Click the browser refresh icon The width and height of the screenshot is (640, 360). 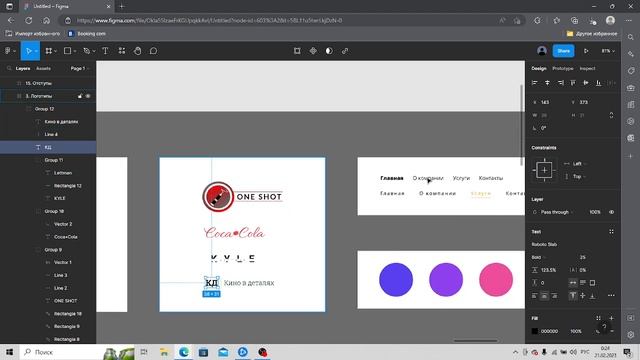pos(29,20)
